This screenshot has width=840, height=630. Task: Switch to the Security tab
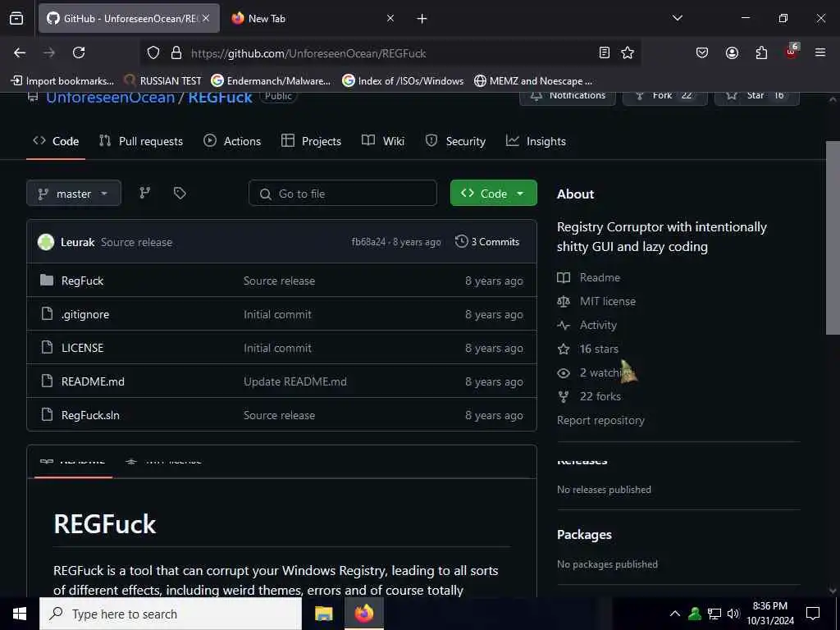click(x=455, y=141)
